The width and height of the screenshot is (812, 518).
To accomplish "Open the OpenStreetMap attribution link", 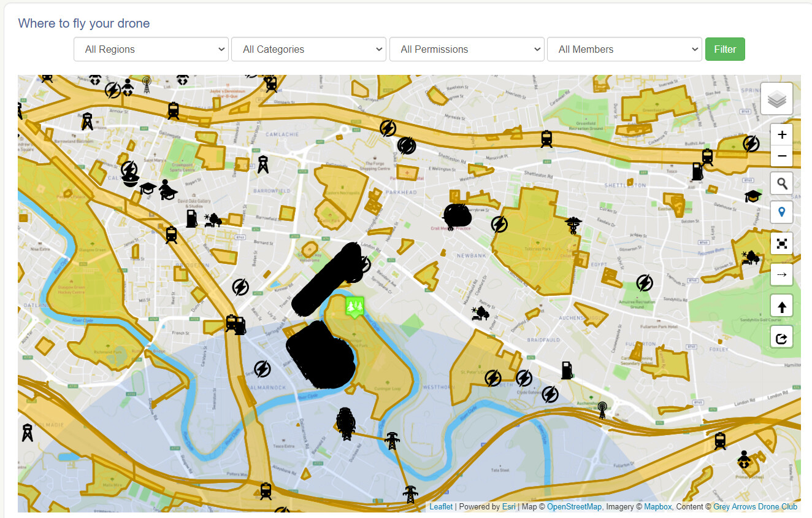I will (x=574, y=507).
